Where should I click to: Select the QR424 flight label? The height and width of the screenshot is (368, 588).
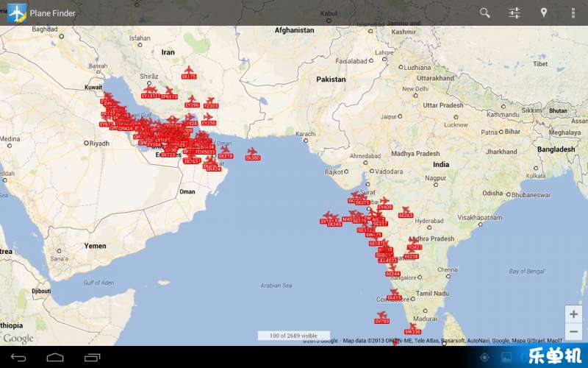(x=125, y=128)
